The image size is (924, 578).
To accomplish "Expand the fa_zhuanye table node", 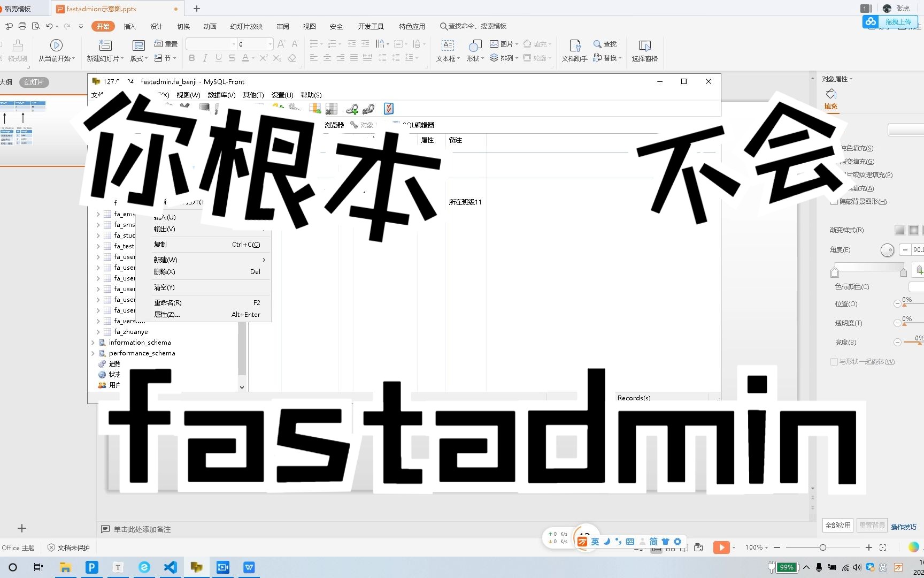I will [x=98, y=332].
